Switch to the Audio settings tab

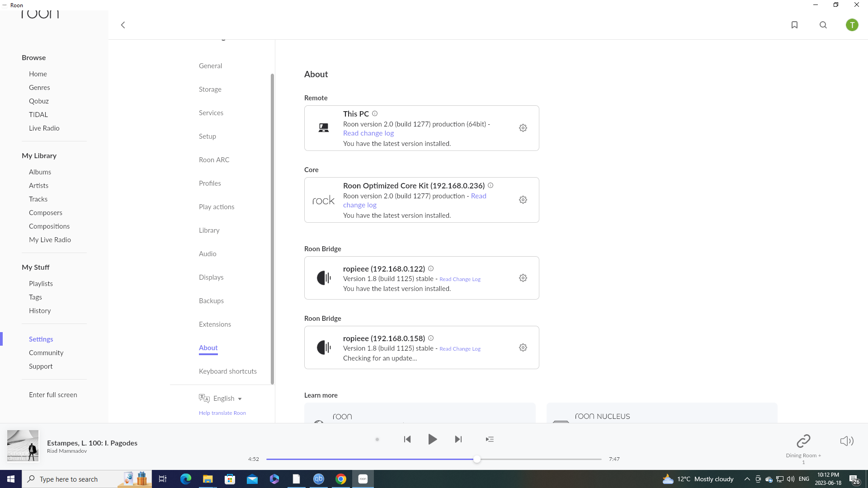point(208,254)
